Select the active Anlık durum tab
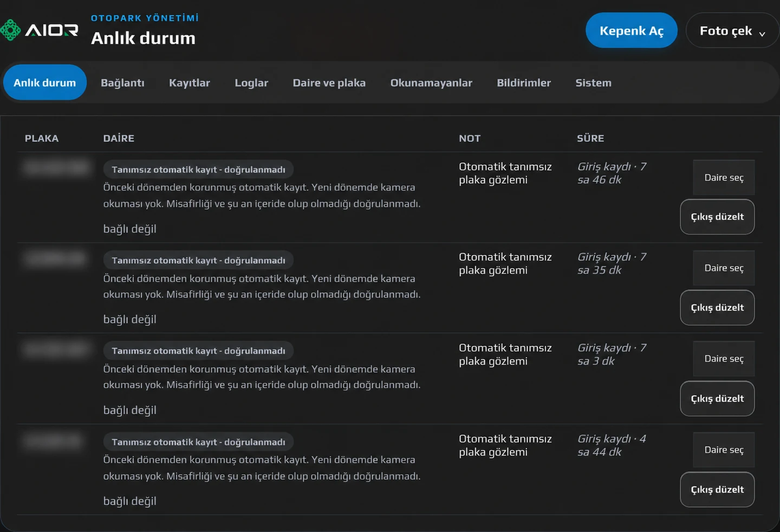 click(45, 82)
